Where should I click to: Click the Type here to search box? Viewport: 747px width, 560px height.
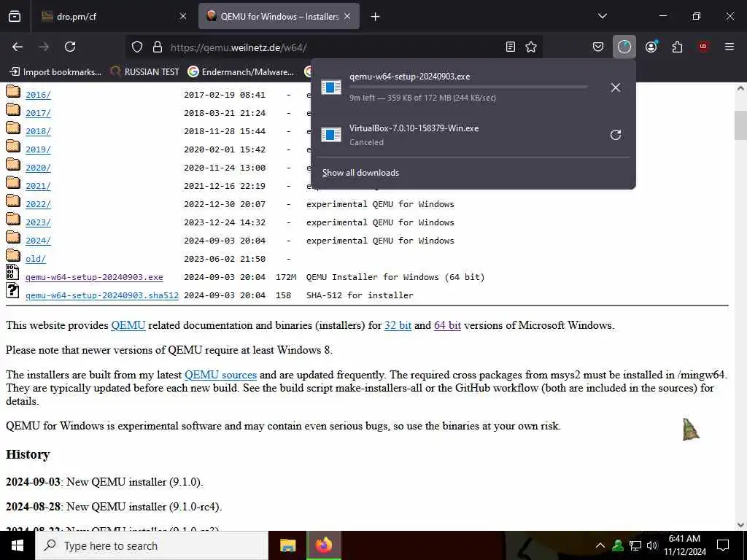point(152,545)
